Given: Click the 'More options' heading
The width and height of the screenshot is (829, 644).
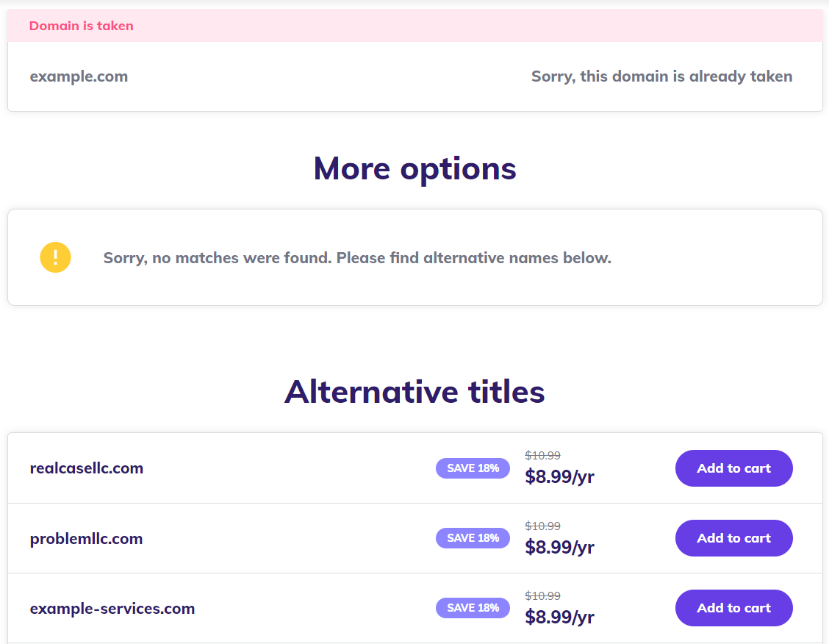Looking at the screenshot, I should point(415,169).
